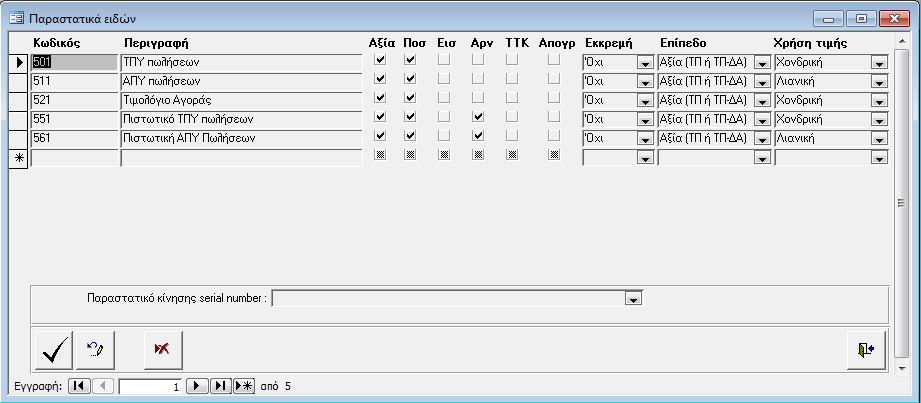Click the Κωδικός field containing 561
This screenshot has height=403, width=921.
(75, 138)
